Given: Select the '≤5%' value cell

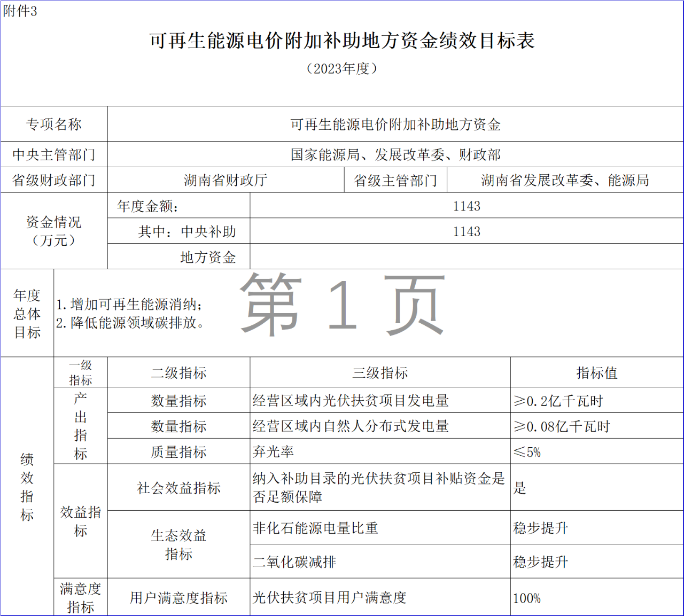Looking at the screenshot, I should [x=597, y=451].
